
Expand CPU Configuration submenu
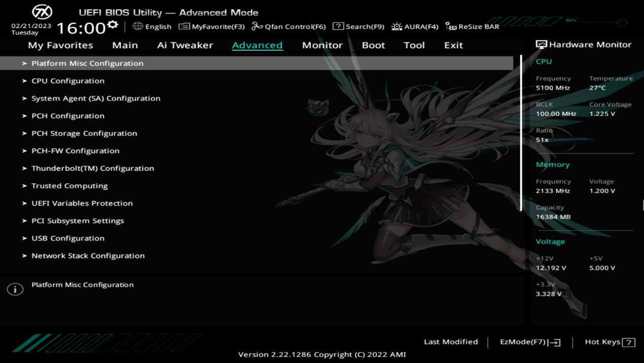(68, 81)
